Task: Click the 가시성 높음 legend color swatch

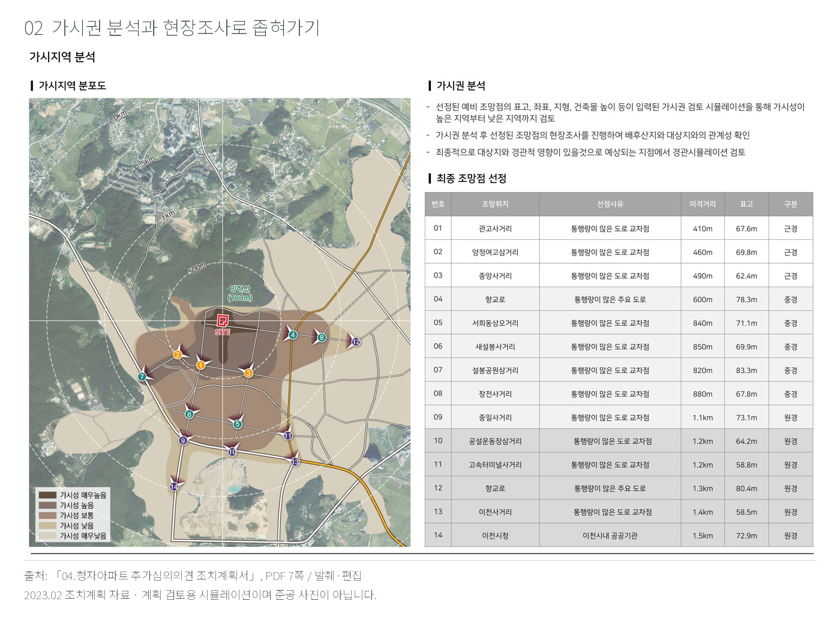Action: [47, 506]
